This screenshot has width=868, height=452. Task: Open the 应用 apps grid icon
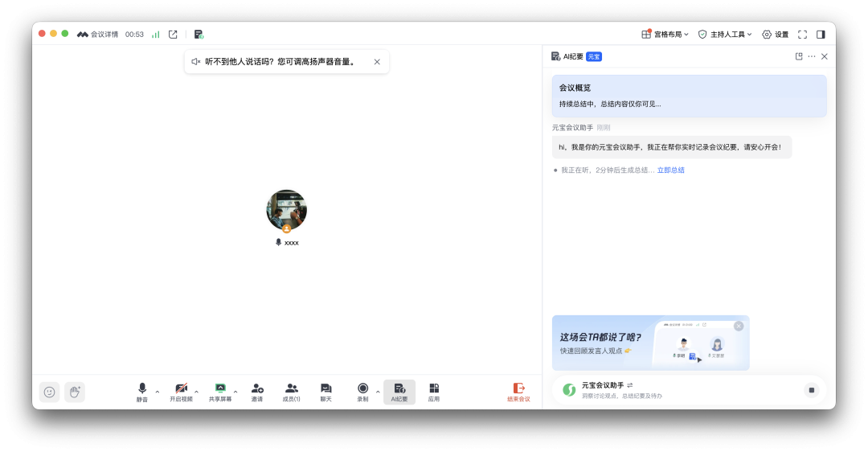[434, 391]
